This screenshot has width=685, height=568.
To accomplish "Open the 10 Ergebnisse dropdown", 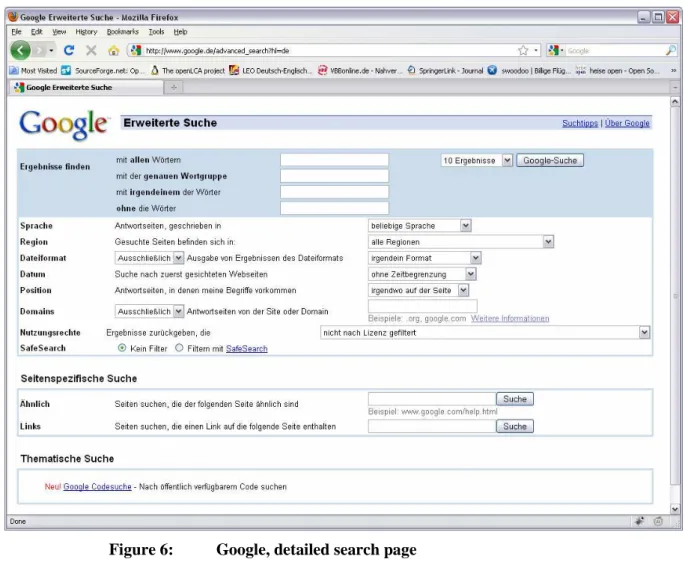I will (476, 160).
